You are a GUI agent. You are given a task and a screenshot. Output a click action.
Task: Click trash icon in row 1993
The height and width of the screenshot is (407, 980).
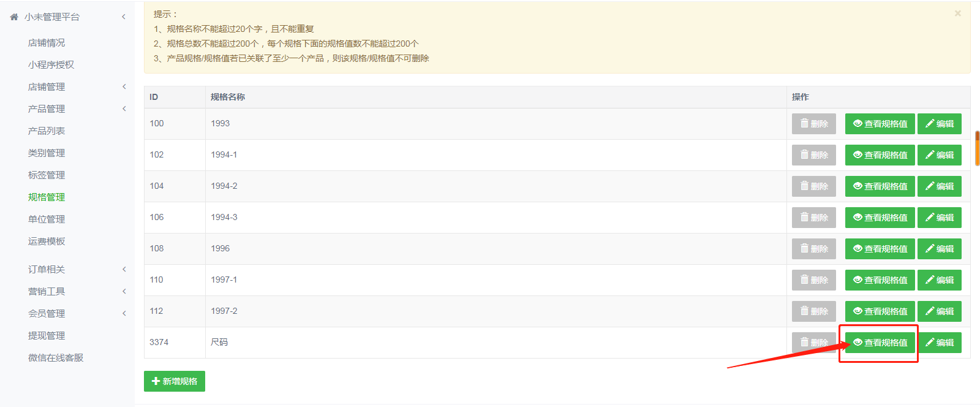(x=804, y=124)
